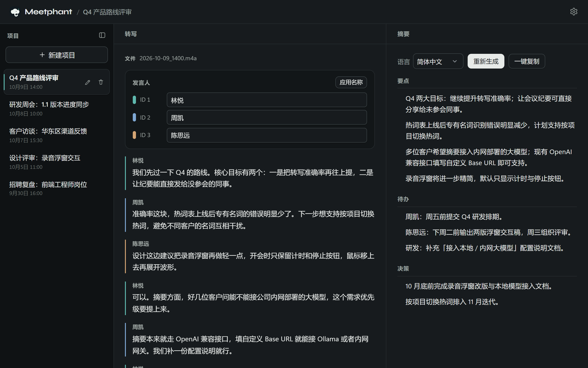Click the Meetphant elephant logo
588x368 pixels.
(15, 12)
